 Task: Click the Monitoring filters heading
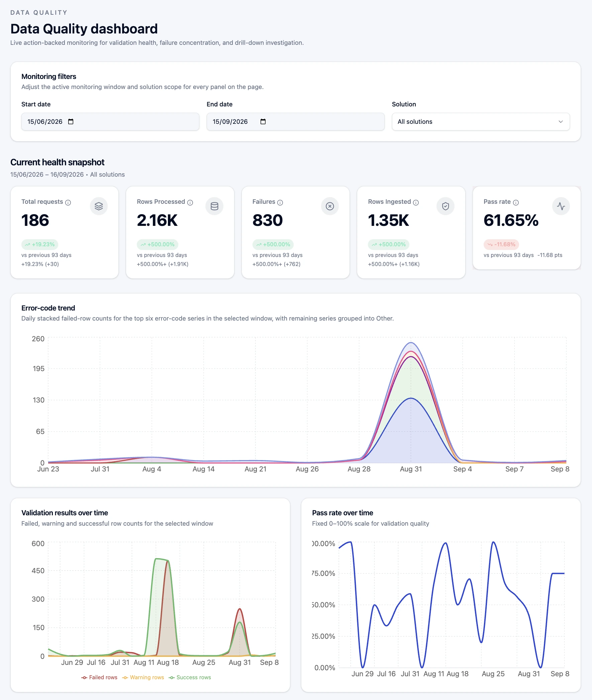(x=48, y=77)
